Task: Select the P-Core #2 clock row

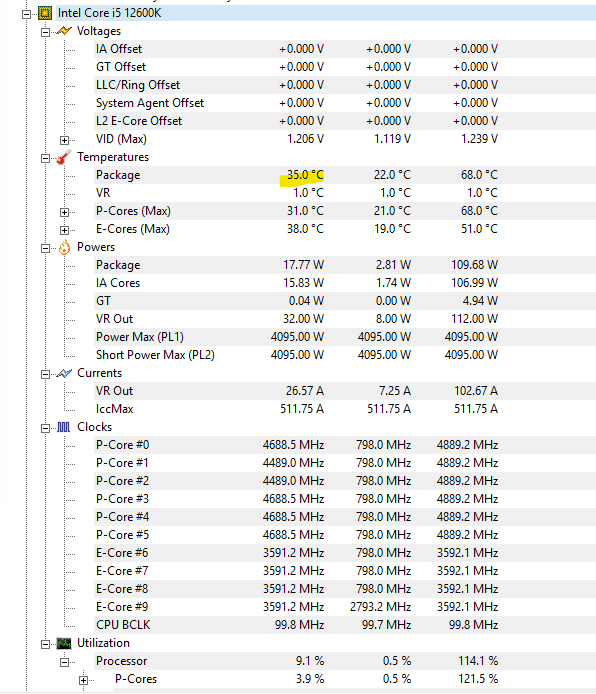Action: (345, 481)
